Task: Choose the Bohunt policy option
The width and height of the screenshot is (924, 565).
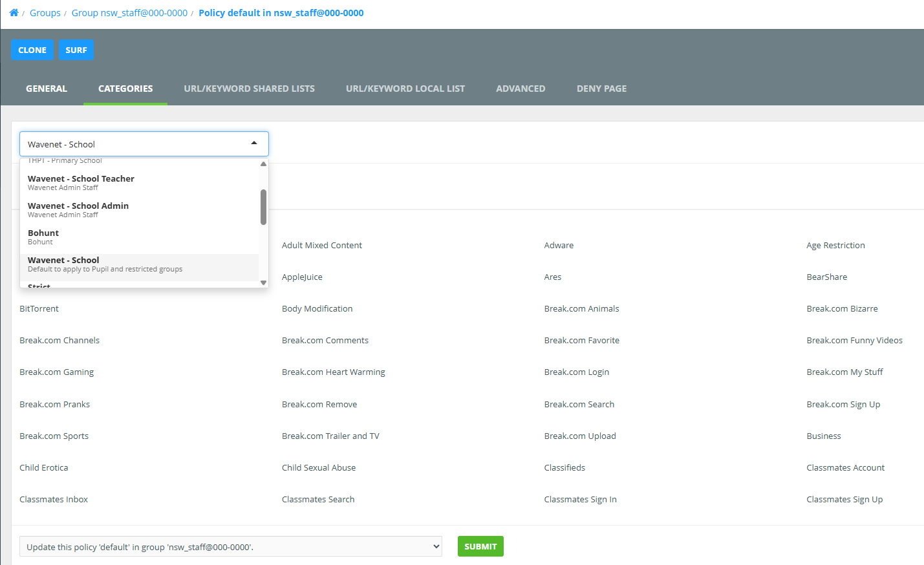Action: (x=43, y=237)
